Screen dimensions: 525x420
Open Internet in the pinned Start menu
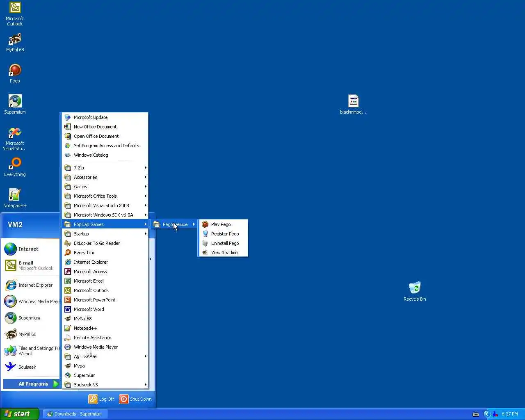click(31, 249)
